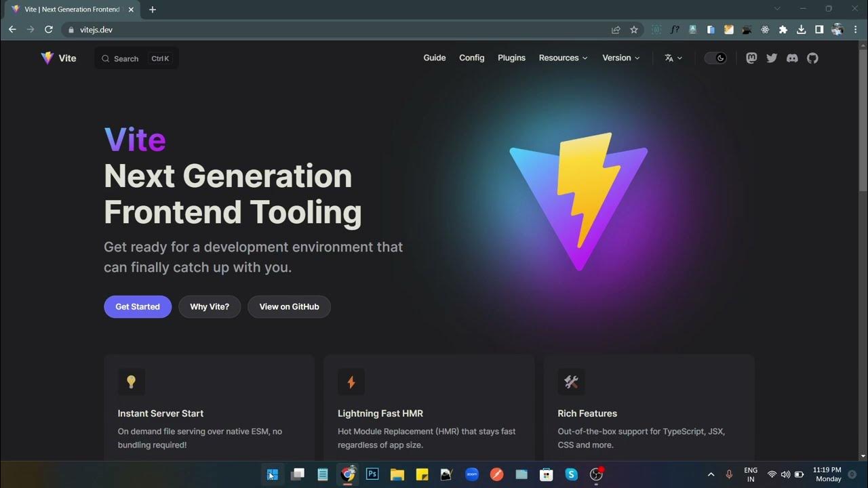The image size is (868, 488).
Task: Toggle the Chrome side panel icon
Action: coord(819,30)
